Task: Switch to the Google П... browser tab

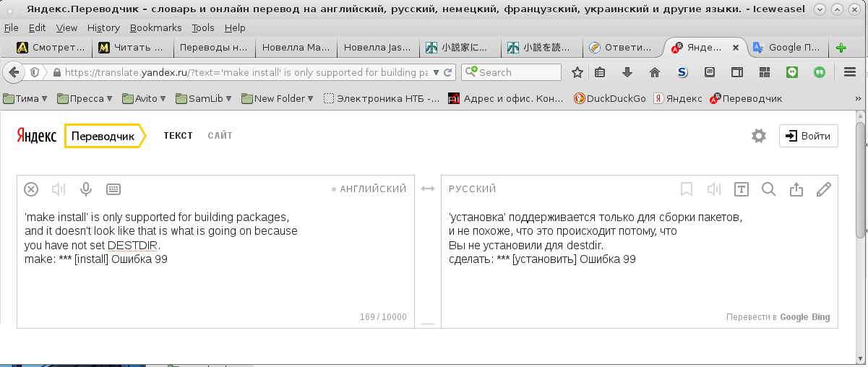Action: tap(786, 48)
